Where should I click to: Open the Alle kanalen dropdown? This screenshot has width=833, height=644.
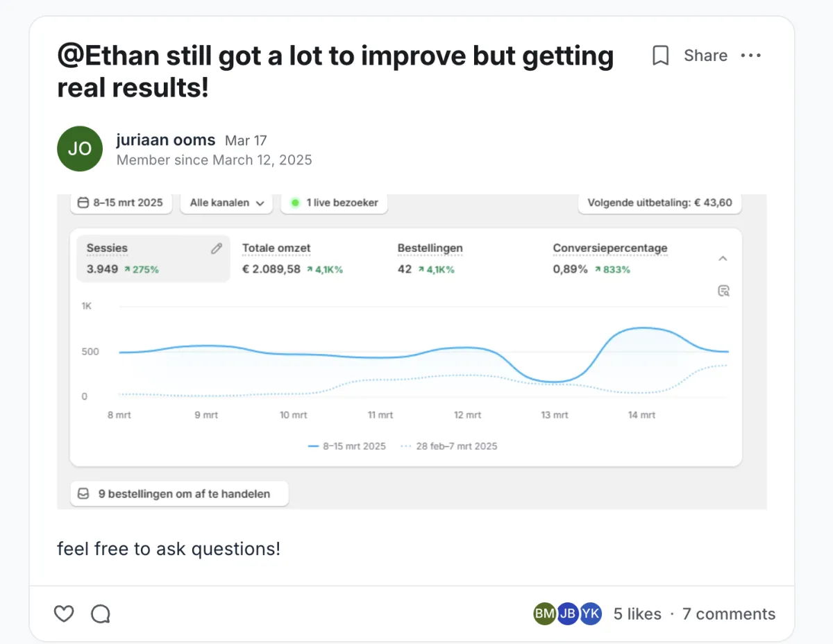pos(227,203)
